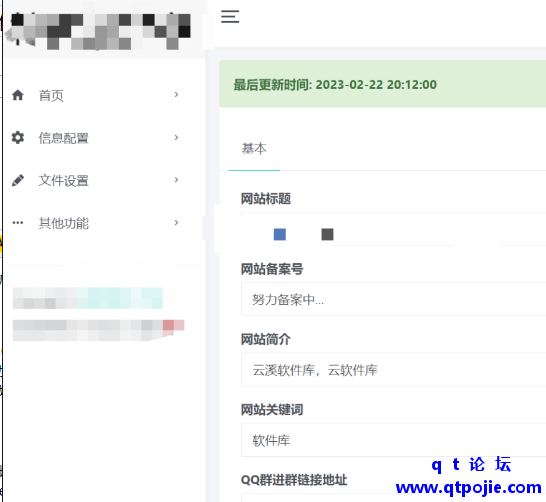Image resolution: width=546 pixels, height=502 pixels.
Task: Expand the 信息配置 chevron arrow
Action: tap(176, 138)
